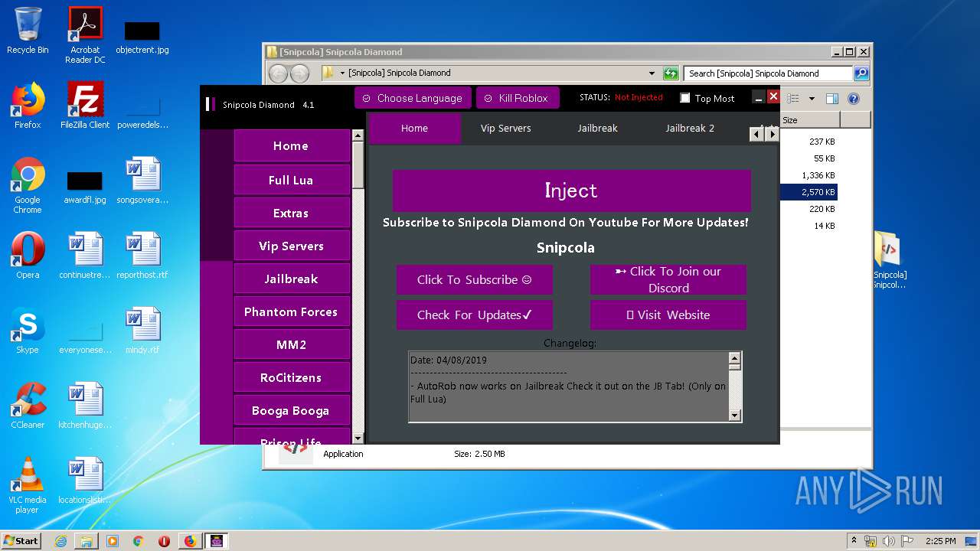Click sidebar scrollbar down arrow
Screen dimensions: 980x551
(358, 438)
